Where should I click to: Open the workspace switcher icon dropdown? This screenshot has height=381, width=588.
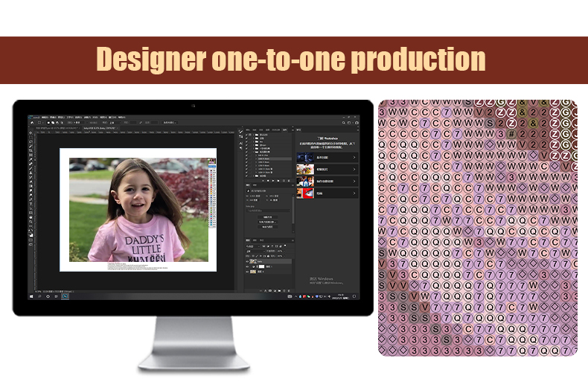tap(349, 123)
